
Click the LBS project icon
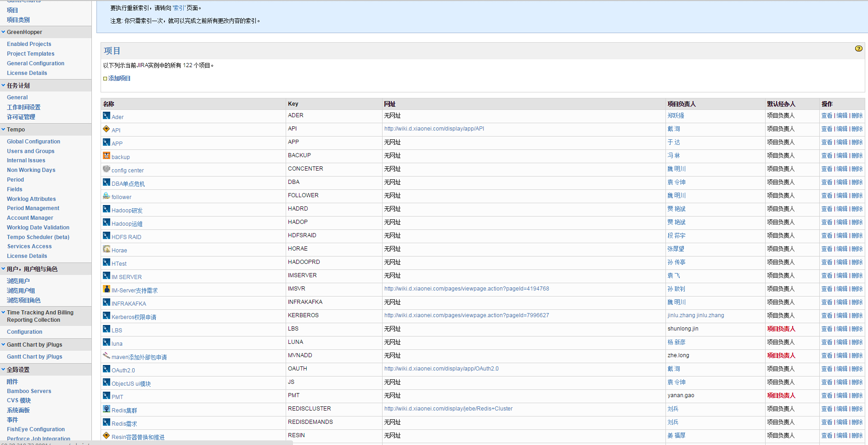(x=107, y=329)
